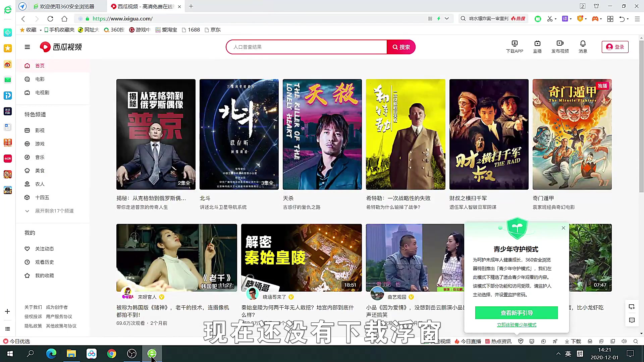Open the 奇门遁甲 movie poster
Screen dimensions: 644x362
572,134
